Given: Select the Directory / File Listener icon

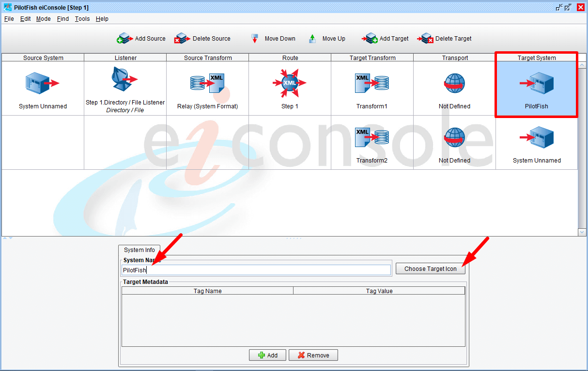Looking at the screenshot, I should pyautogui.click(x=125, y=80).
